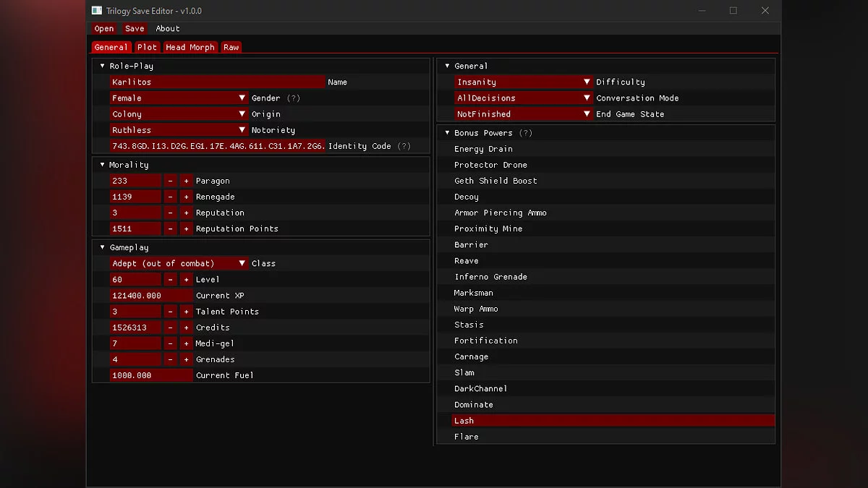This screenshot has height=488, width=868.
Task: Click the Name field containing Karlitos
Action: tap(217, 82)
